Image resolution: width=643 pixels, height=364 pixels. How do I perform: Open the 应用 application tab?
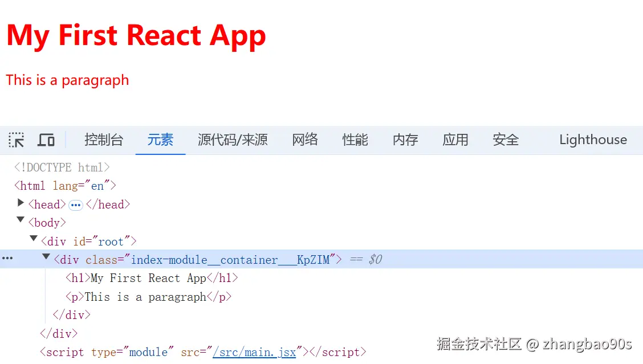click(x=455, y=140)
